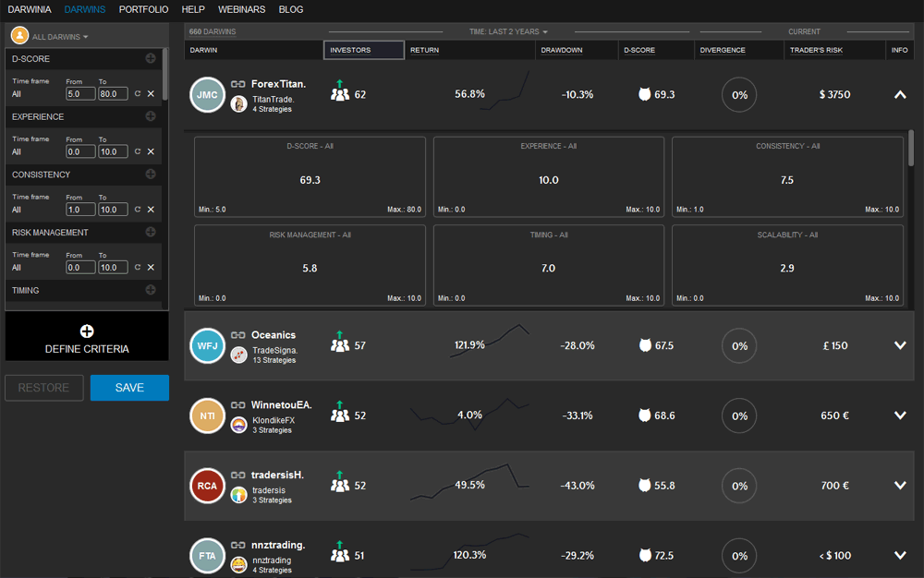Click the blue SAVE button

pyautogui.click(x=129, y=388)
